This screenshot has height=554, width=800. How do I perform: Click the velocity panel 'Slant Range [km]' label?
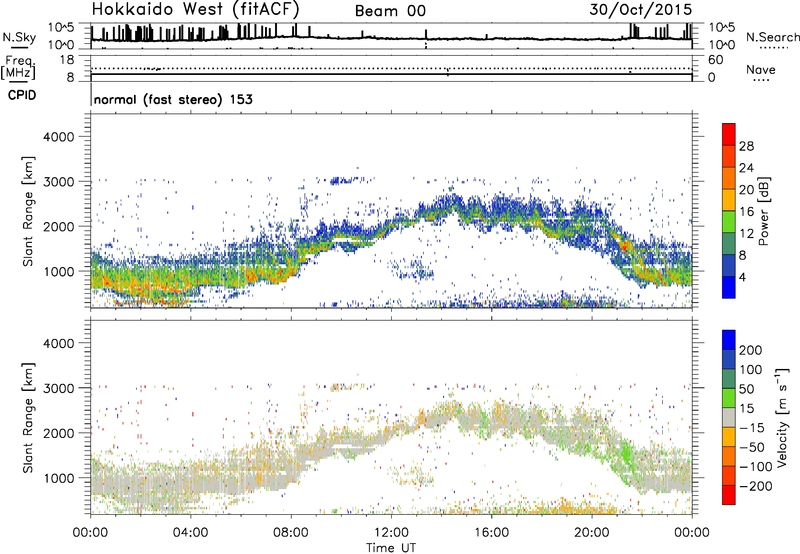coord(28,418)
